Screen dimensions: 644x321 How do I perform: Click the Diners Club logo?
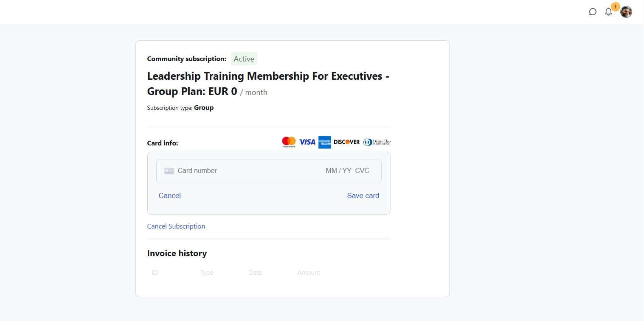(377, 142)
